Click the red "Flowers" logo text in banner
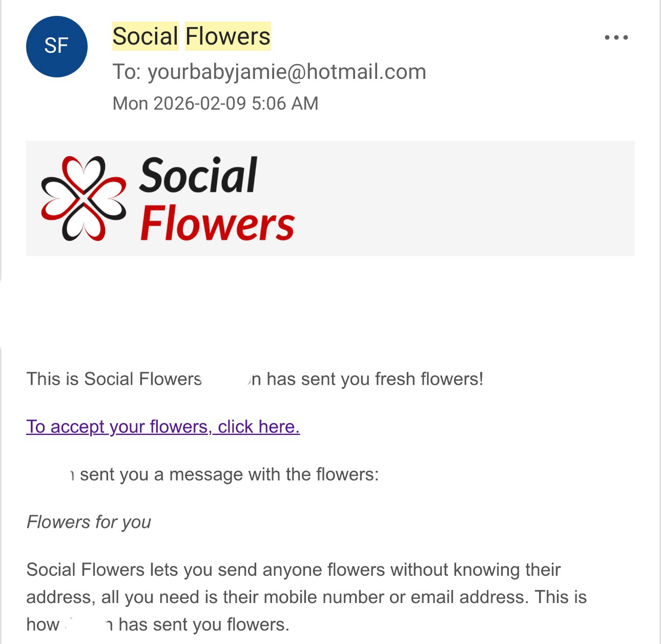This screenshot has height=644, width=661. click(x=217, y=224)
